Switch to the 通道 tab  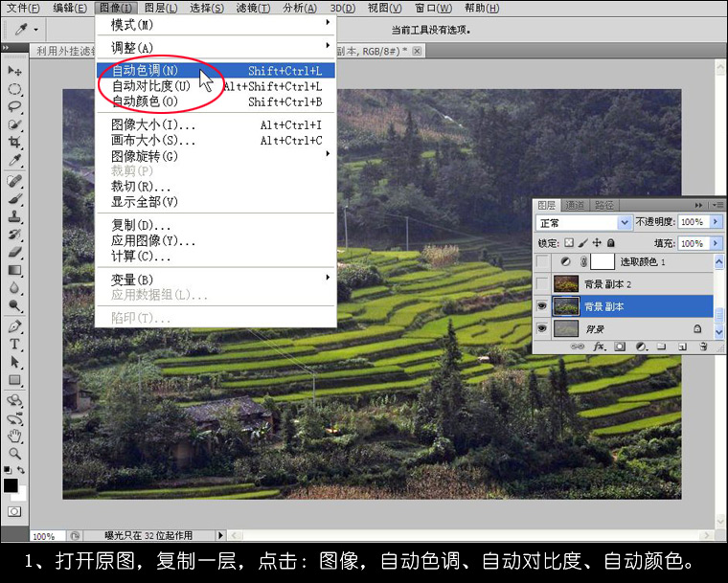tap(575, 205)
